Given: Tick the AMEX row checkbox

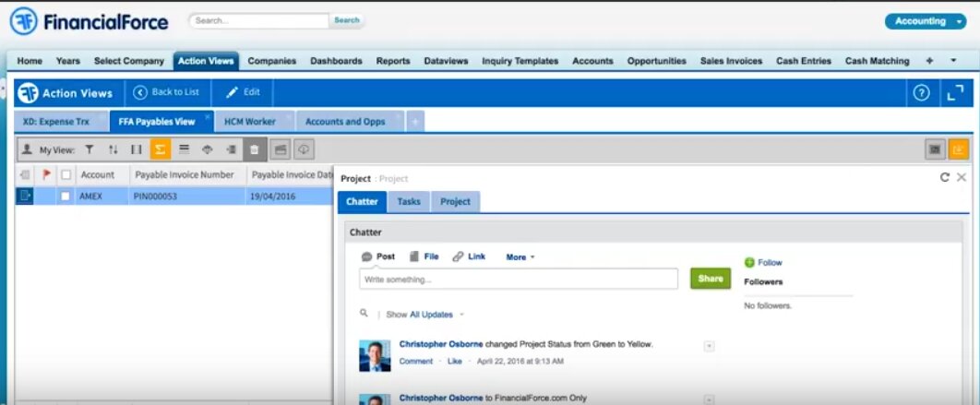Looking at the screenshot, I should [x=66, y=196].
